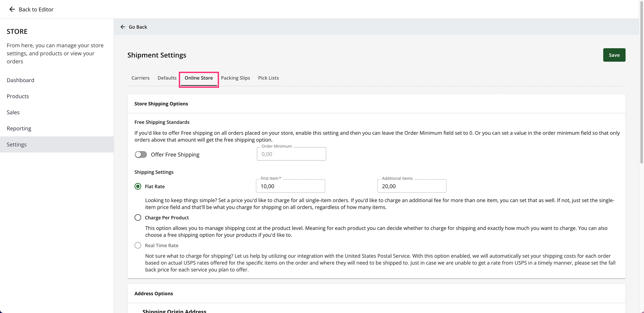This screenshot has width=644, height=313.
Task: Click the Shipment Settings page title
Action: (157, 55)
